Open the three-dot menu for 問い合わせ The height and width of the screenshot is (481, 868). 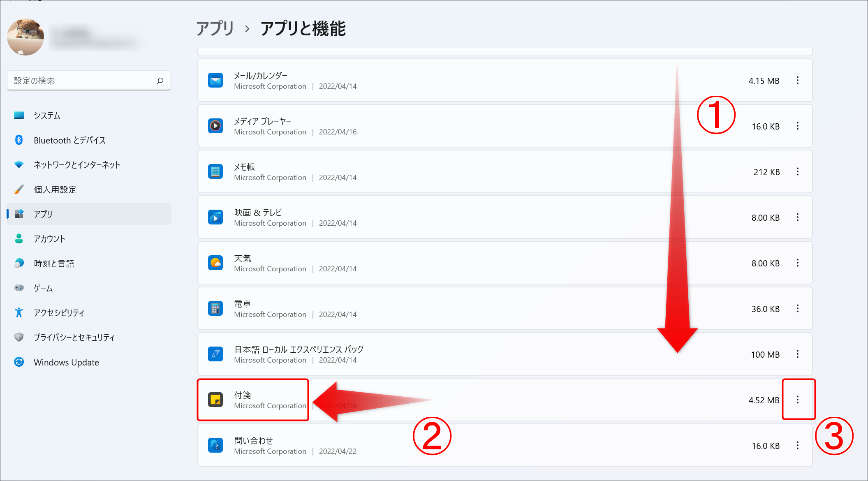797,446
